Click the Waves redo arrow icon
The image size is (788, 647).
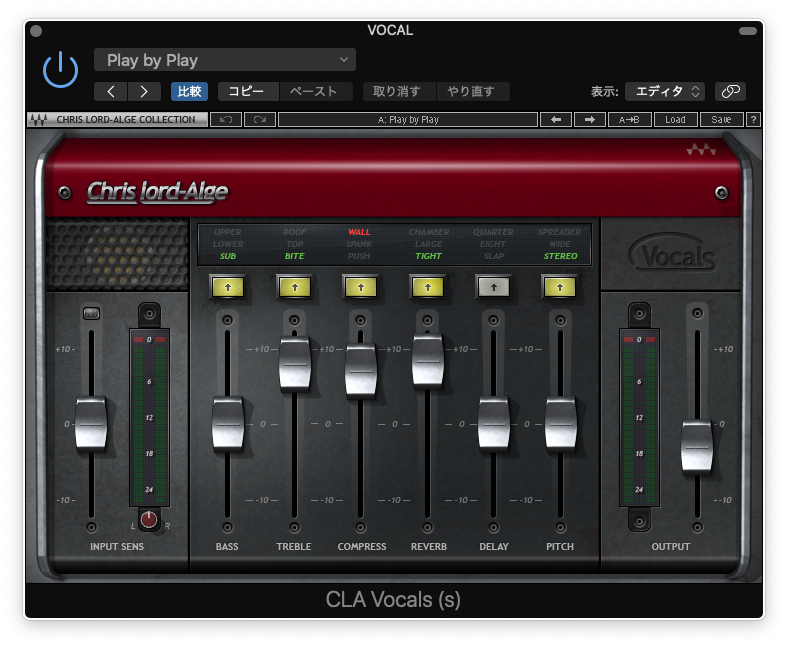[x=260, y=120]
